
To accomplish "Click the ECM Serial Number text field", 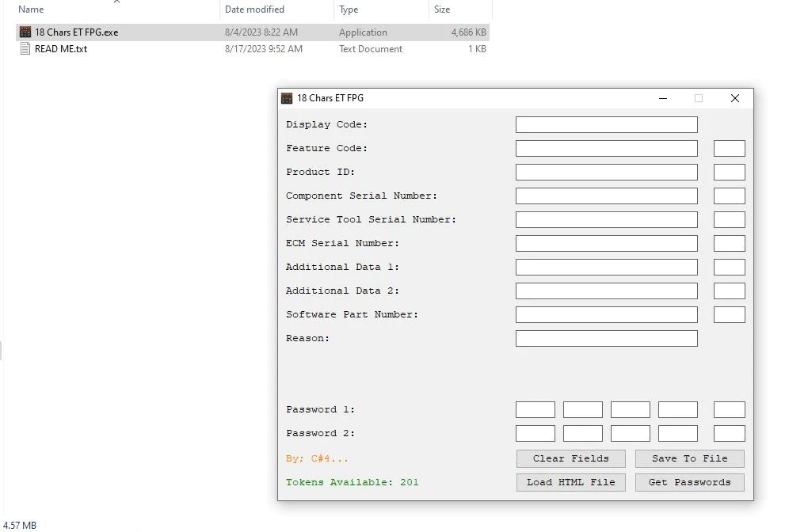I will (606, 243).
